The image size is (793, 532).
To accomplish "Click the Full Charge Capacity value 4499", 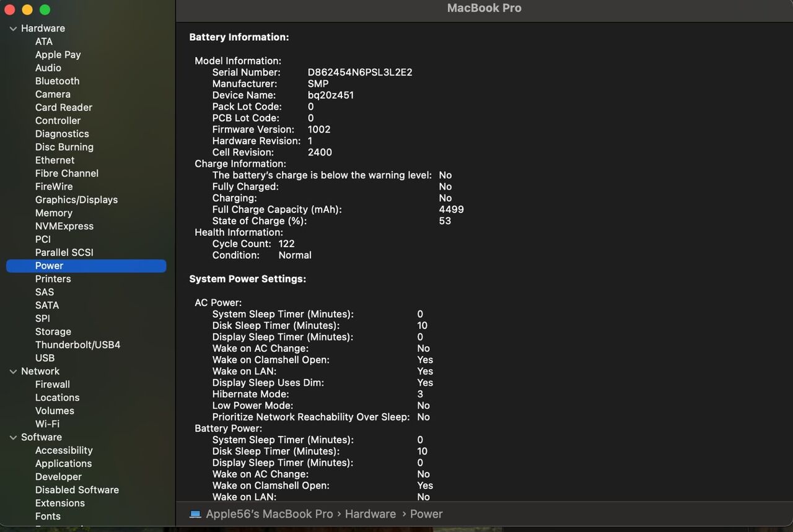I will point(451,210).
